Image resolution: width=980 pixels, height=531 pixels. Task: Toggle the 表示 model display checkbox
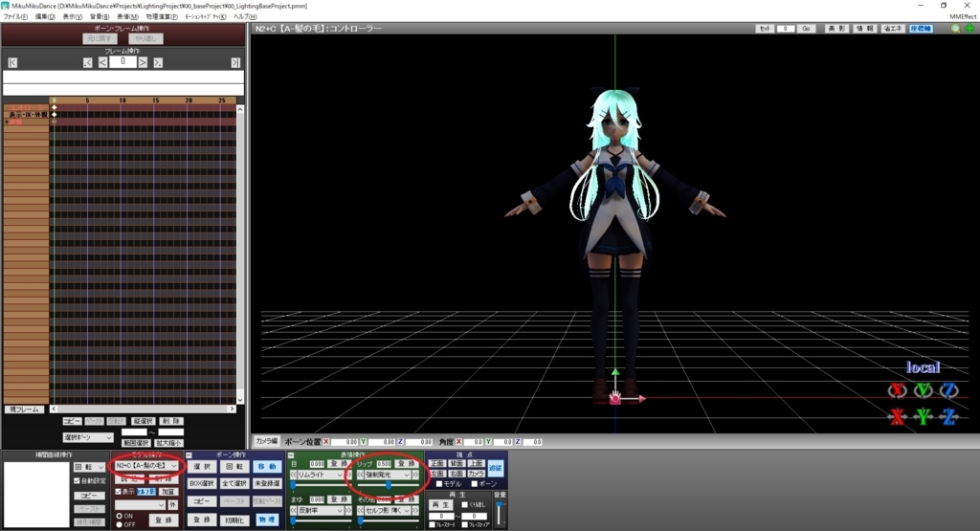[x=118, y=492]
